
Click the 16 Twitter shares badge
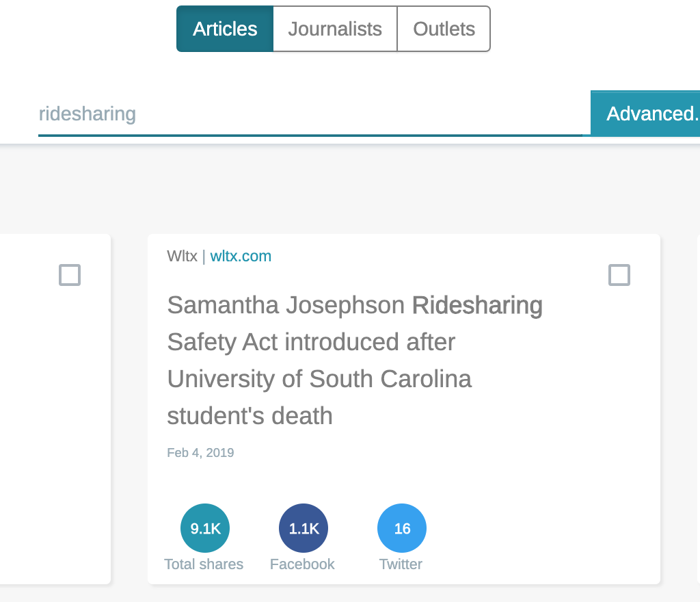click(x=402, y=528)
